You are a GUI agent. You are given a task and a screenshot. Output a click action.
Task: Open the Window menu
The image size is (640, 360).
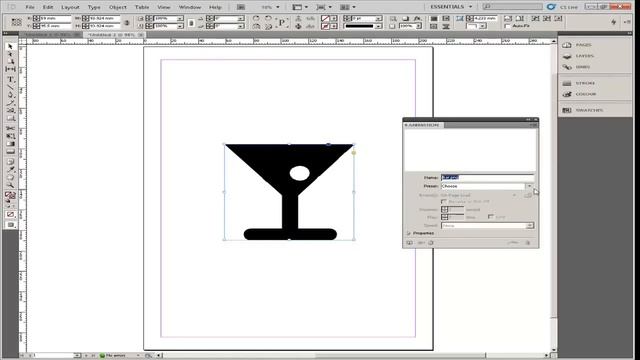coord(190,7)
